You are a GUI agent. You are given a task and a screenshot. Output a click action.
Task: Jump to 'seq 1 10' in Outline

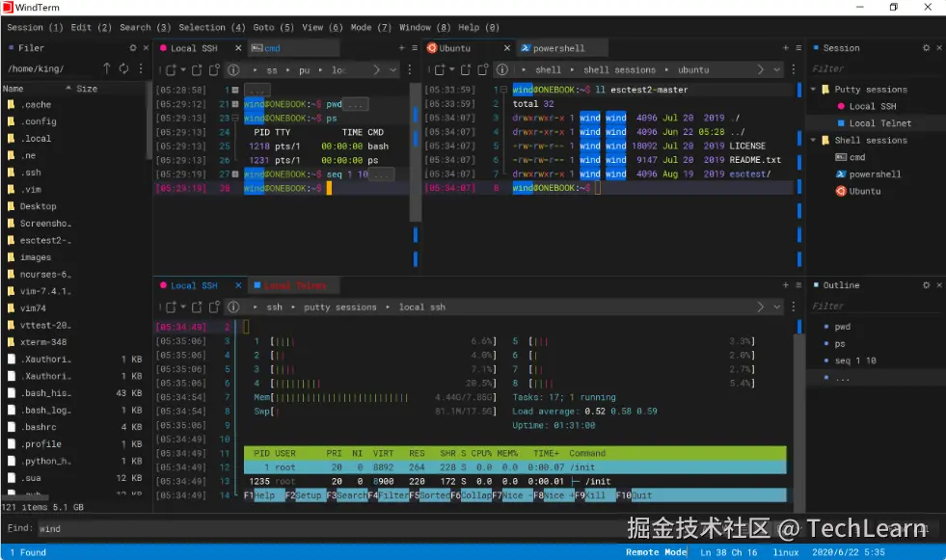point(855,360)
